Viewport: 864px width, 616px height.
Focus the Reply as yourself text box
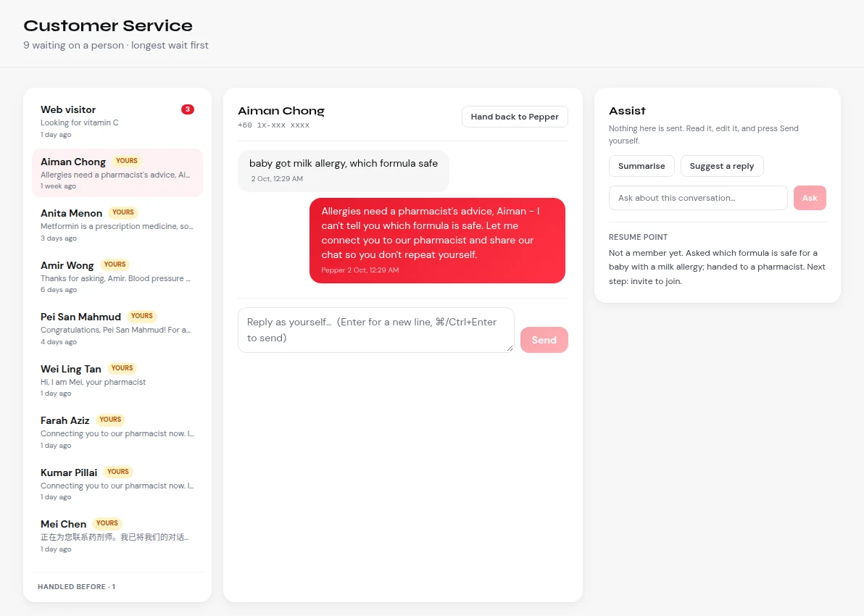click(x=375, y=330)
